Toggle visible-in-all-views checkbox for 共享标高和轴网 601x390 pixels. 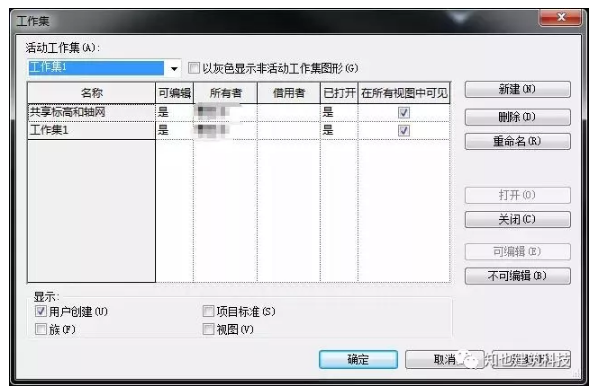click(x=404, y=112)
